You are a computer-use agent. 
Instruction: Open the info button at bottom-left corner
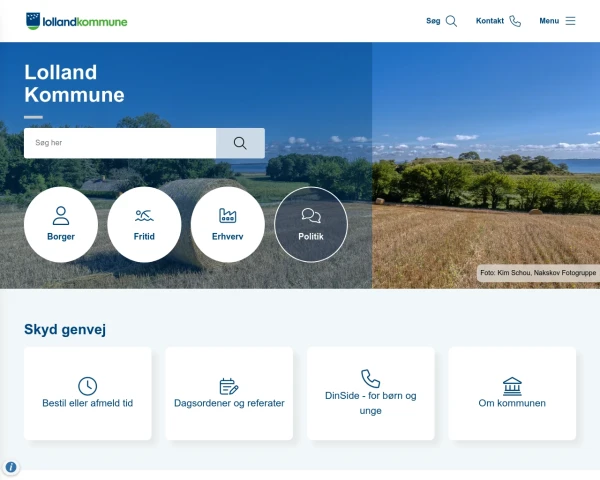[x=11, y=467]
